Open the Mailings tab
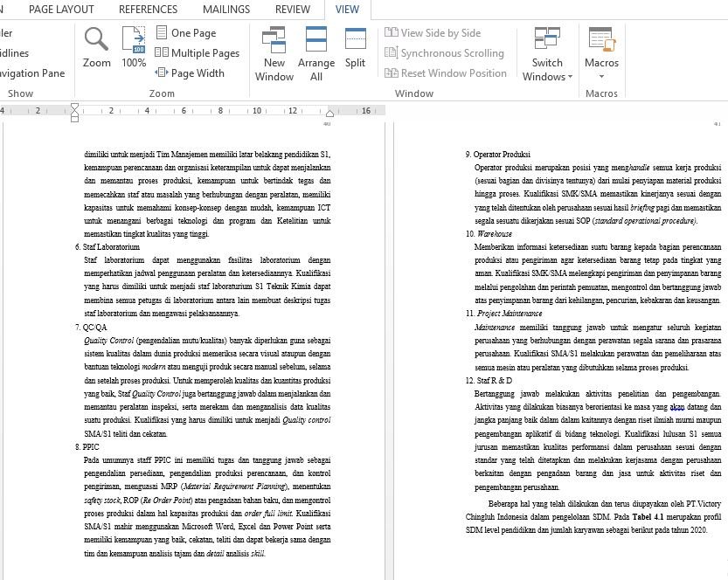Screen dimensions: 728x580 click(226, 10)
